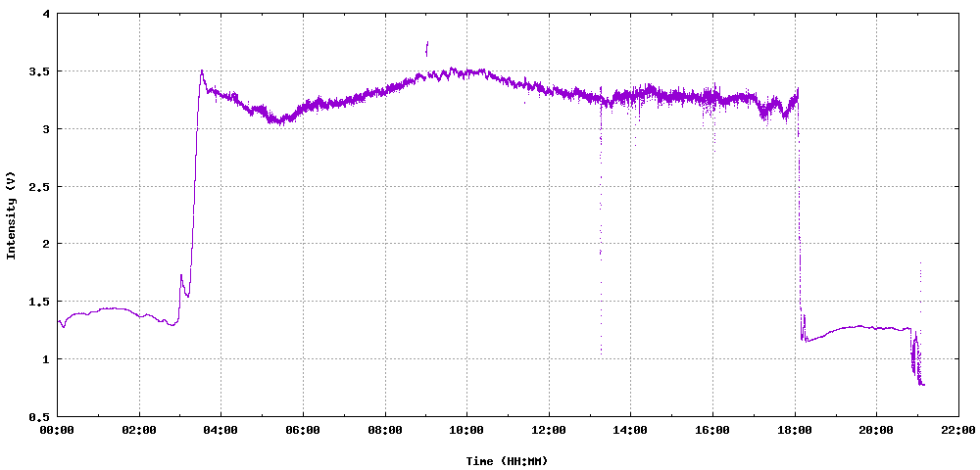Click the y-axis value "2"

[x=47, y=244]
